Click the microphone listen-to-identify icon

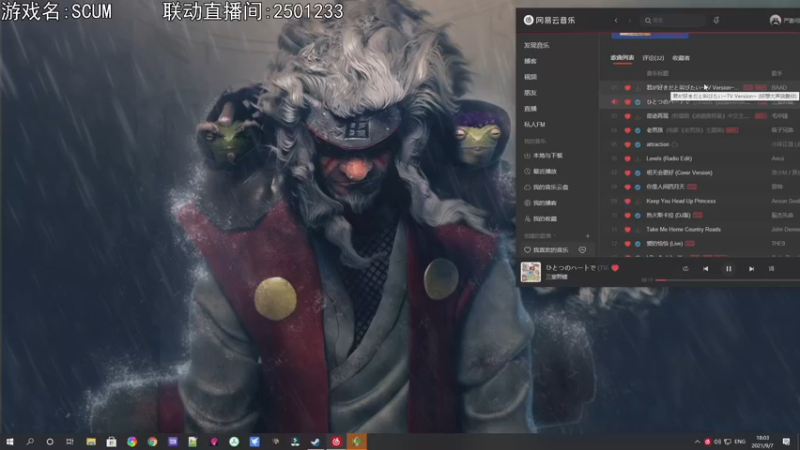[716, 20]
